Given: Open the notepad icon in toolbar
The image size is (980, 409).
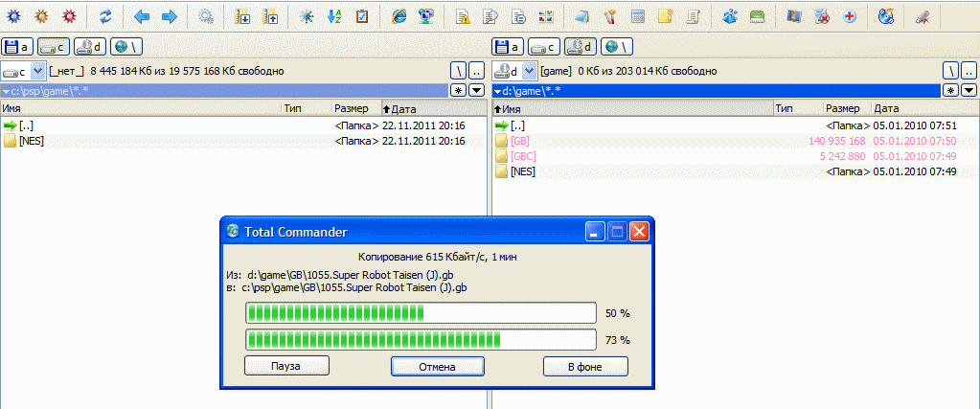Looking at the screenshot, I should coord(581,16).
